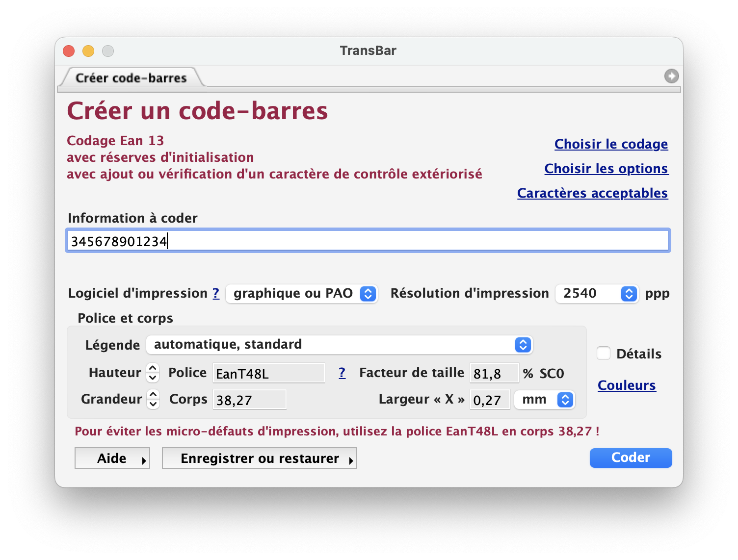This screenshot has width=738, height=560.
Task: Open the help link next to Police field
Action: click(342, 373)
